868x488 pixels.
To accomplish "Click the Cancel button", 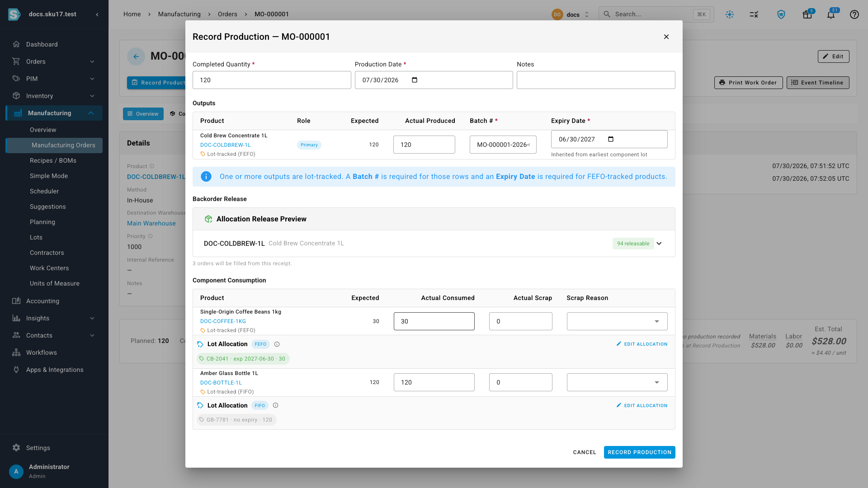I will pos(585,452).
